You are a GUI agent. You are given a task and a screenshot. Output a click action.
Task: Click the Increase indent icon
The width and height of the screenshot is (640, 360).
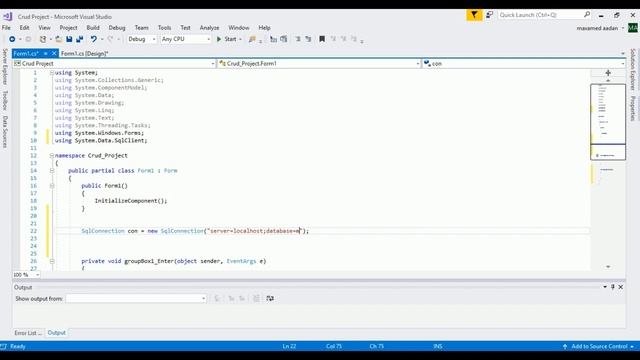[308, 39]
